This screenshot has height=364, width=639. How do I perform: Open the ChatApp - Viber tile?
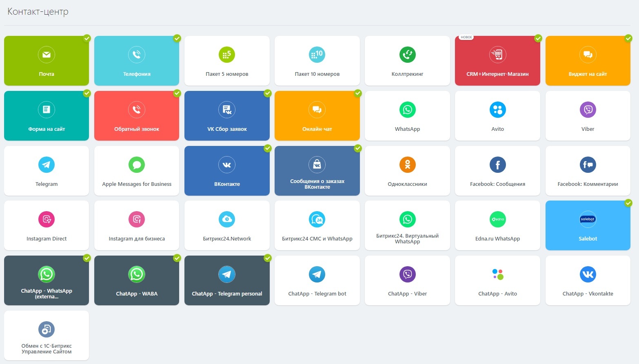pyautogui.click(x=407, y=280)
